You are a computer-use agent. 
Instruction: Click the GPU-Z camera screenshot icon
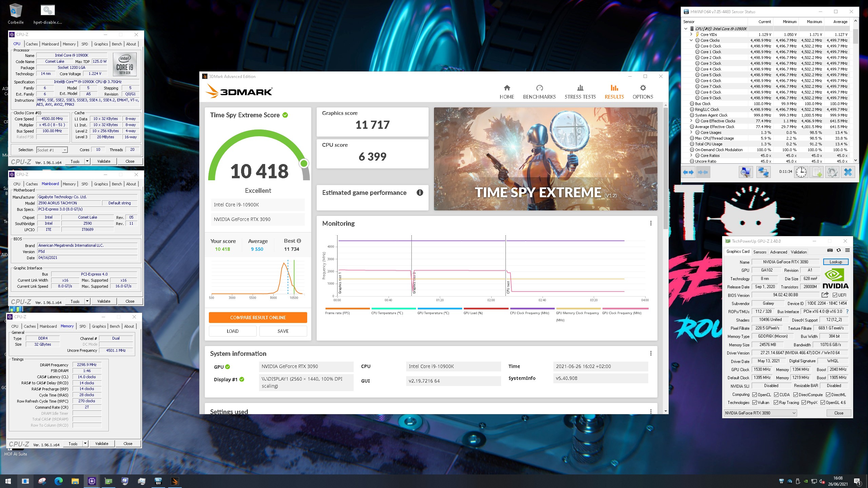(830, 250)
